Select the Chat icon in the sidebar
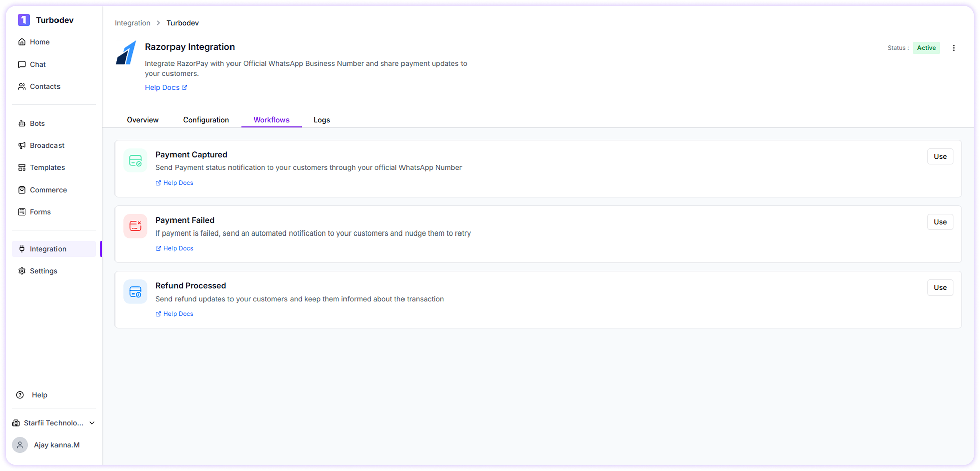This screenshot has width=980, height=471. point(22,64)
